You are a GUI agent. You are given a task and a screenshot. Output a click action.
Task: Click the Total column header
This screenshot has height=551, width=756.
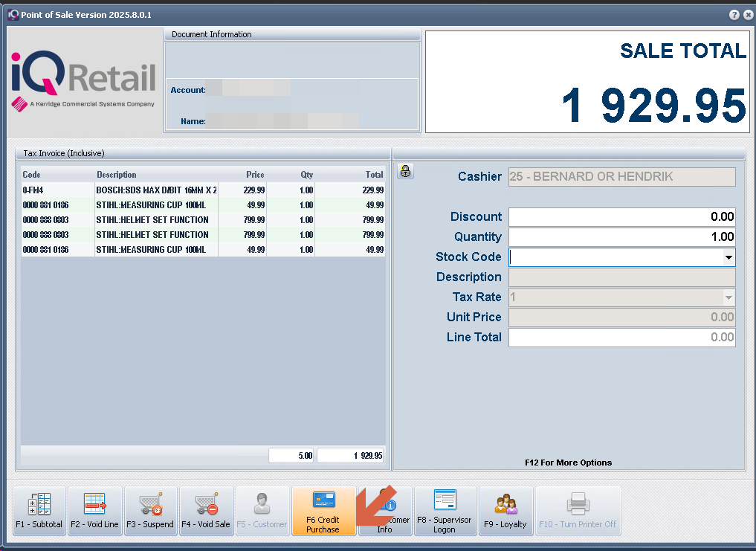374,175
